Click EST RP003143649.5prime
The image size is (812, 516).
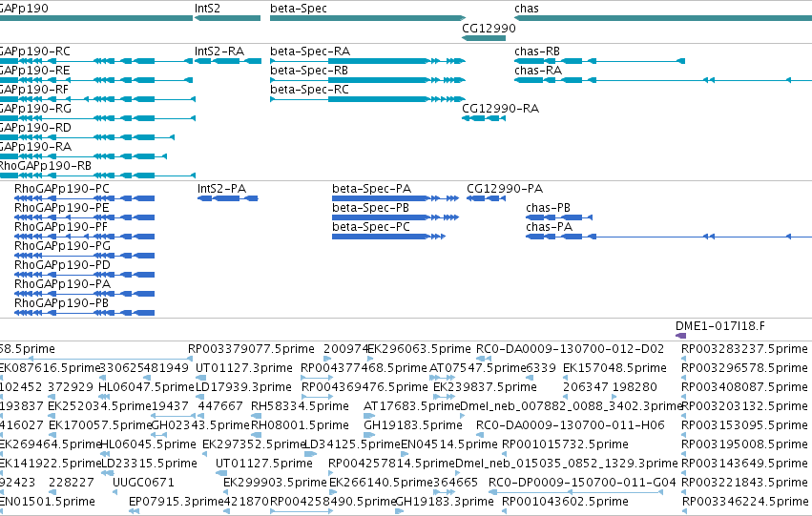744,464
